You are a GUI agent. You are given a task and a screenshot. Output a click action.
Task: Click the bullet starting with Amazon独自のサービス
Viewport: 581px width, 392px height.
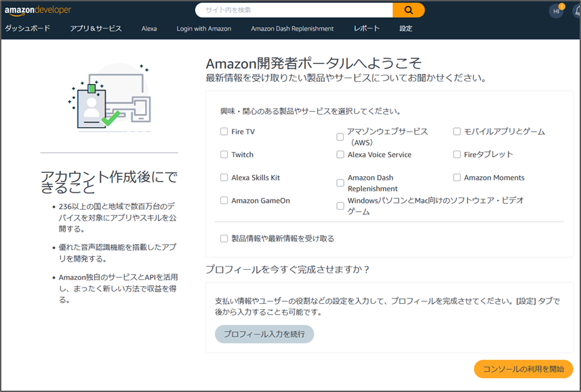[118, 288]
